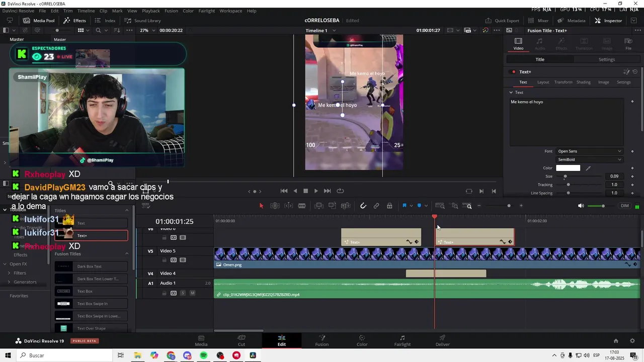Click the timeline zoom-in plus icon
644x362 pixels.
pyautogui.click(x=521, y=206)
